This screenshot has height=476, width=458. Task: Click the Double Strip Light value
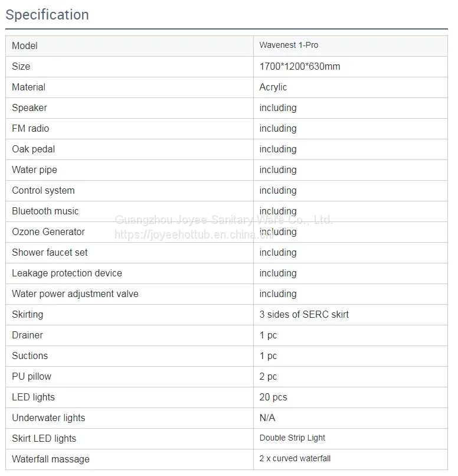click(292, 438)
